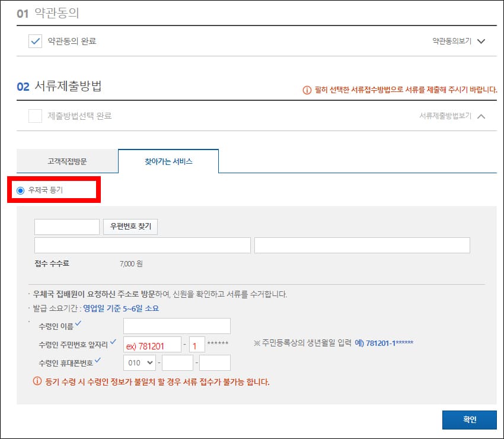Open the 010 phone prefix dropdown
504x439 pixels.
140,362
